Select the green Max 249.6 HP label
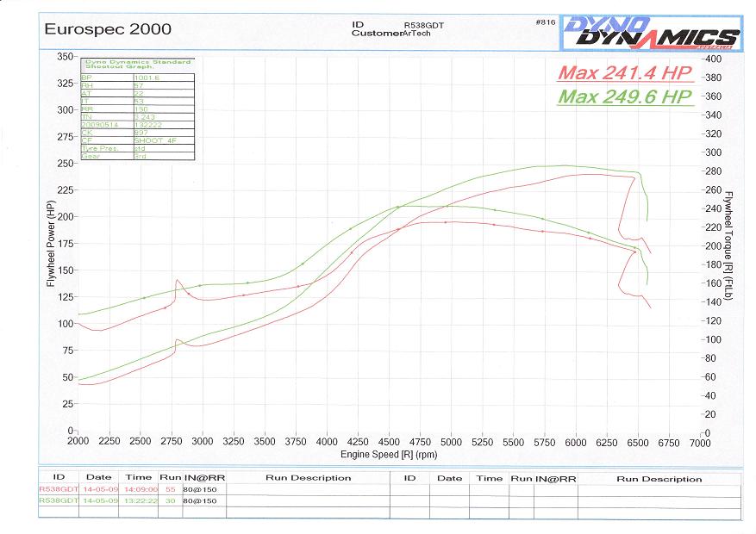Image resolution: width=756 pixels, height=534 pixels. click(626, 96)
